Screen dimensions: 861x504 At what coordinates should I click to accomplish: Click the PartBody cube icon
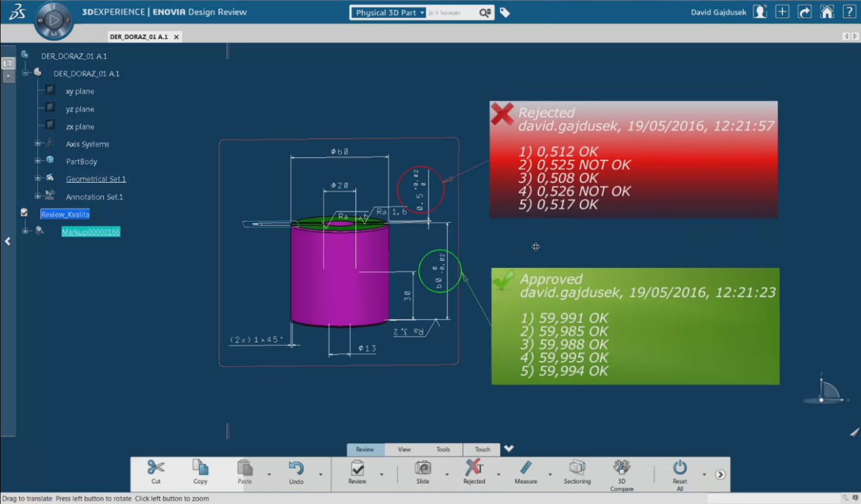[x=50, y=161]
